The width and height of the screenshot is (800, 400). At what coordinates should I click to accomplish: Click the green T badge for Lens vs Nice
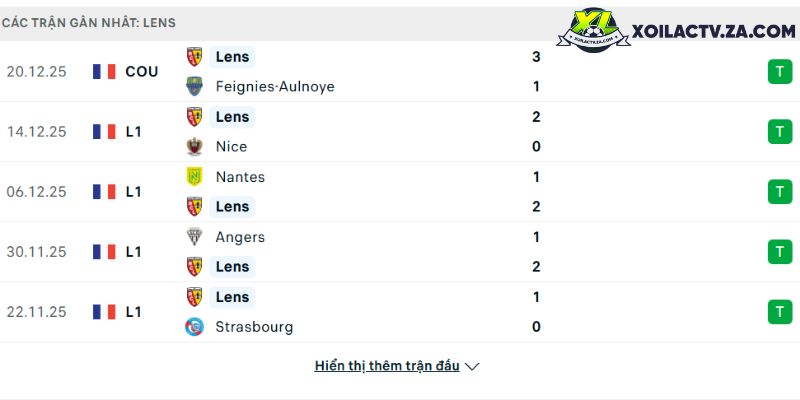780,132
